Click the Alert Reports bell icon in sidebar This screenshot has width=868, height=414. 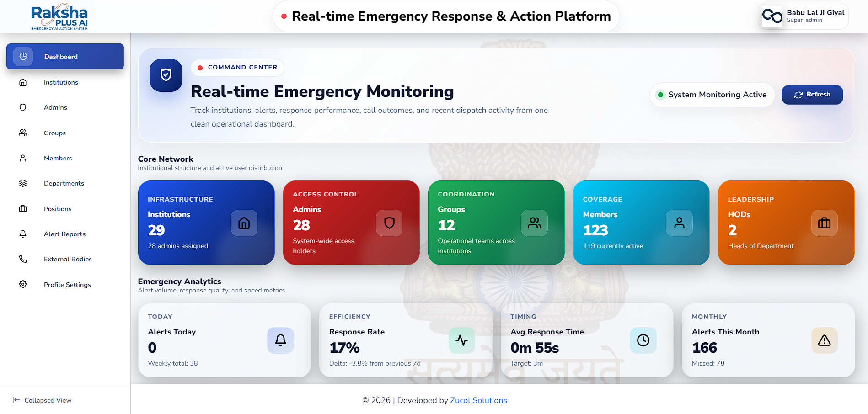point(23,234)
